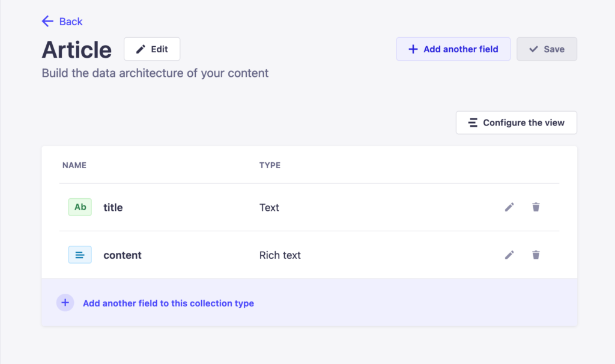Click the pencil icon inside the Edit button
Screen dimensions: 615x364
point(142,49)
